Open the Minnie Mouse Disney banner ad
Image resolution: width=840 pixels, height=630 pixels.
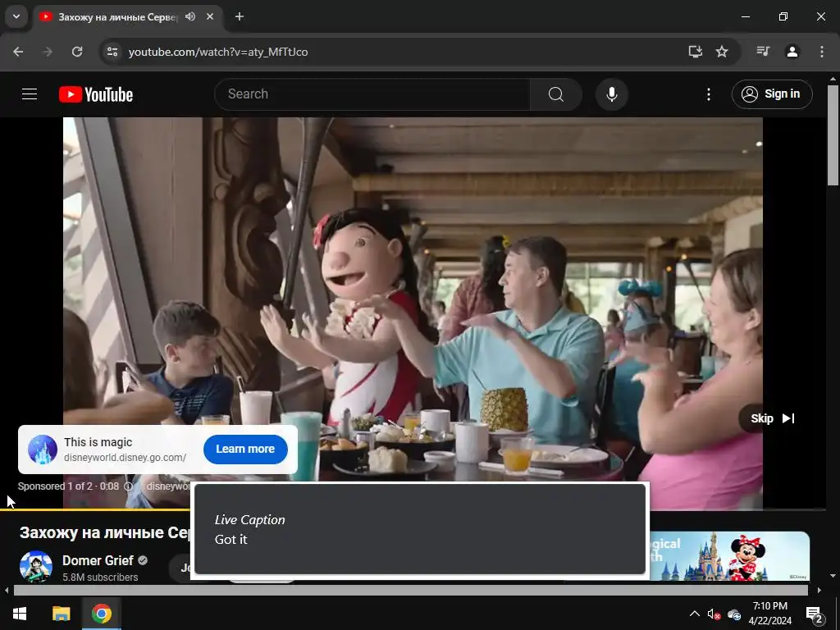[x=729, y=555]
